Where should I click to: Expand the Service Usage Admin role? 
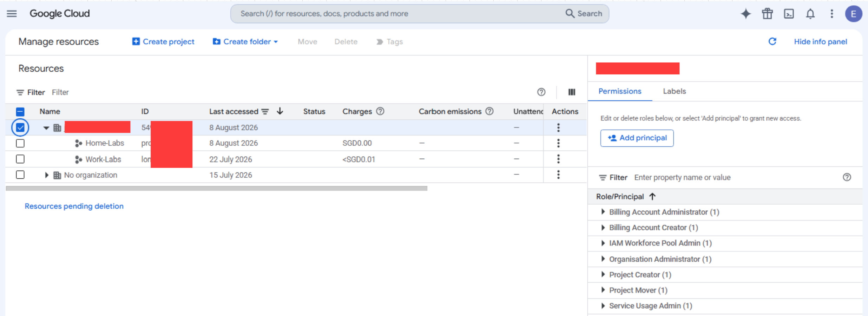point(603,305)
